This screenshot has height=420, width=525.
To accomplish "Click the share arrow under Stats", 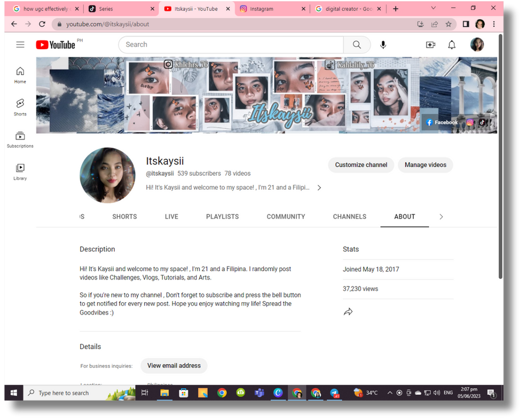I will [348, 312].
